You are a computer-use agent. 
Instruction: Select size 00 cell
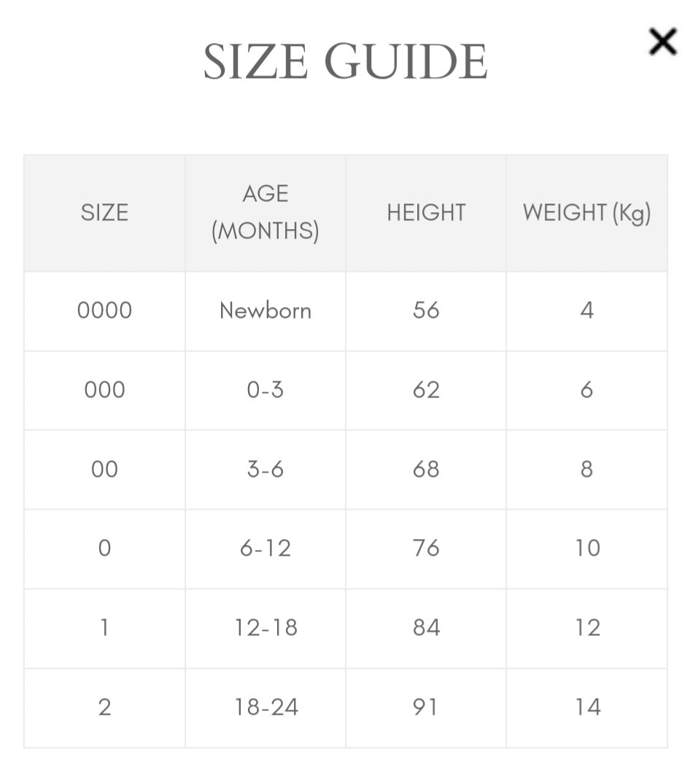point(104,470)
